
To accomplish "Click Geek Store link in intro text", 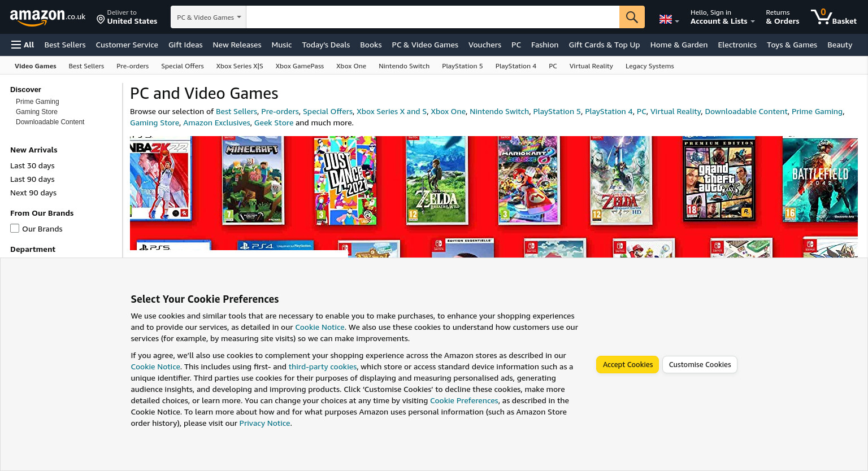I will click(274, 123).
